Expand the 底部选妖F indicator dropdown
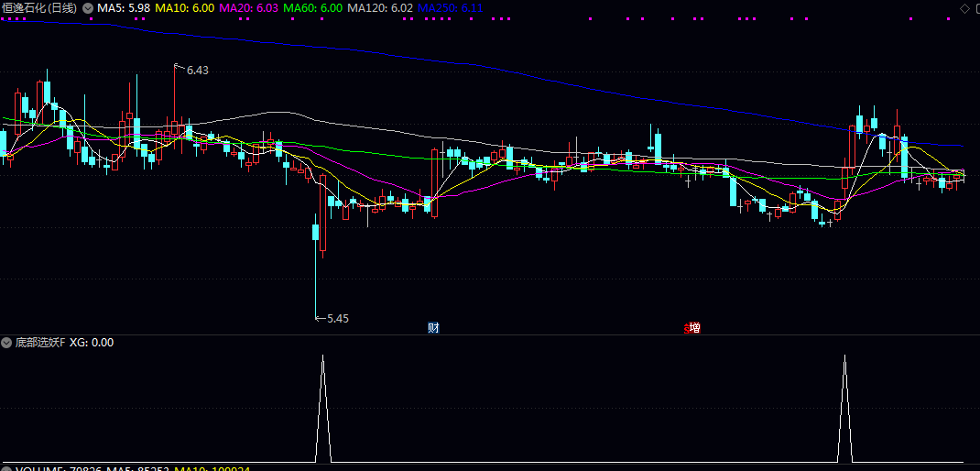980x471 pixels. 7,342
